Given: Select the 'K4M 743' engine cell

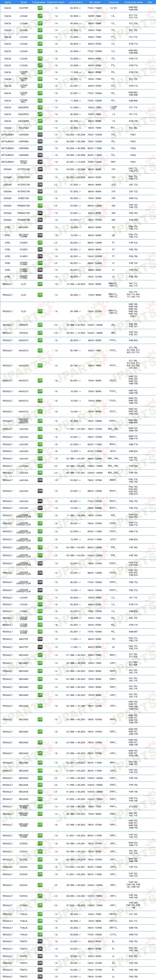Looking at the screenshot, I should 133,934.
